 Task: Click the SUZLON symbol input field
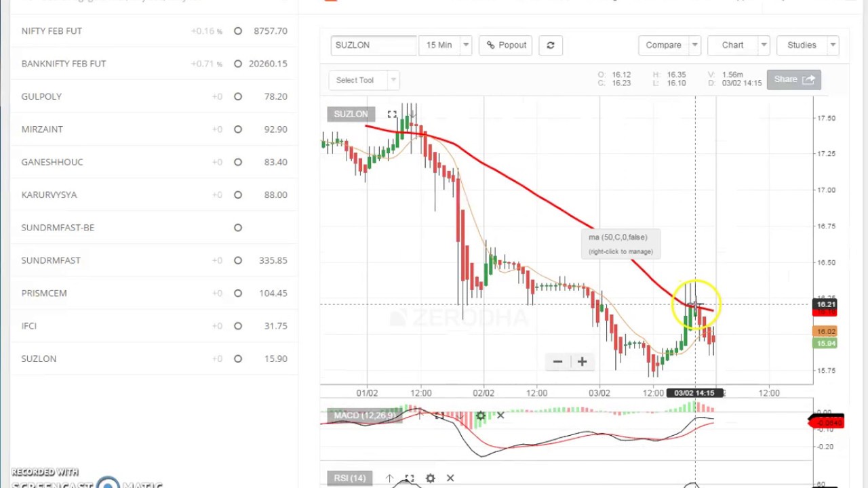click(374, 45)
